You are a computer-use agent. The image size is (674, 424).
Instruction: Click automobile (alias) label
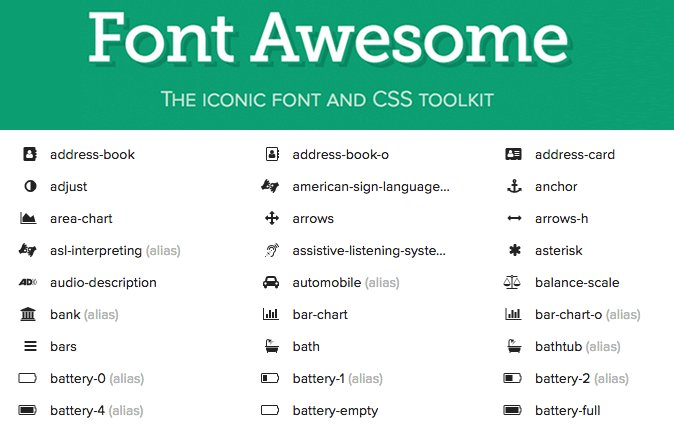coord(346,283)
